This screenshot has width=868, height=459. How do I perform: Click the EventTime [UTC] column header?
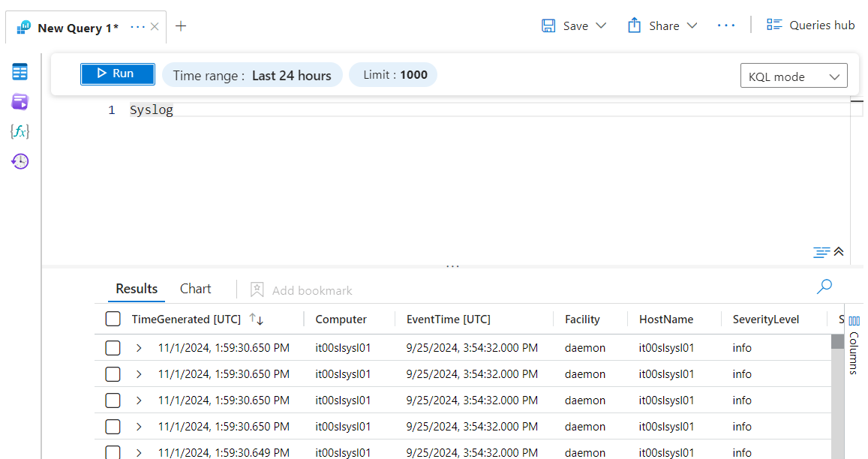pyautogui.click(x=449, y=319)
